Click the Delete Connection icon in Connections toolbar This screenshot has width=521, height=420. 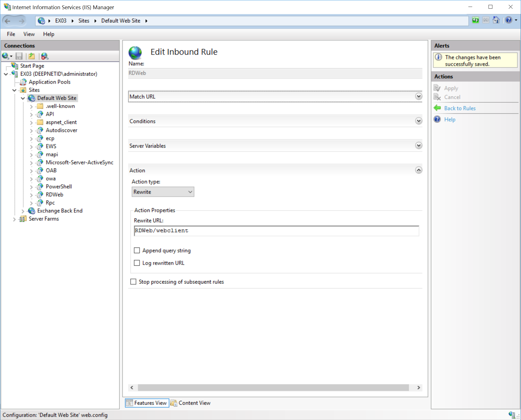(44, 56)
